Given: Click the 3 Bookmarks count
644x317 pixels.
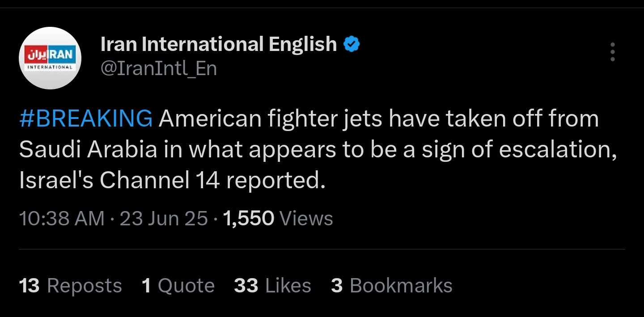Looking at the screenshot, I should point(392,286).
